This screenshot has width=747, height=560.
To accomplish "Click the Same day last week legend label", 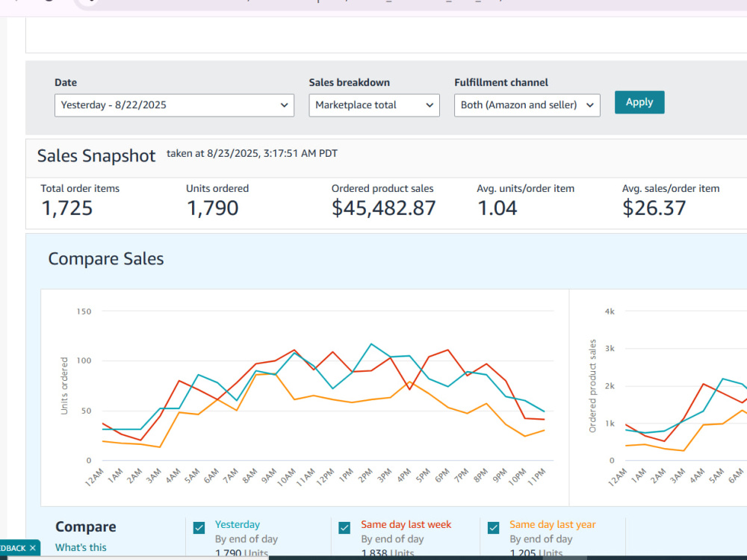I will tap(406, 524).
